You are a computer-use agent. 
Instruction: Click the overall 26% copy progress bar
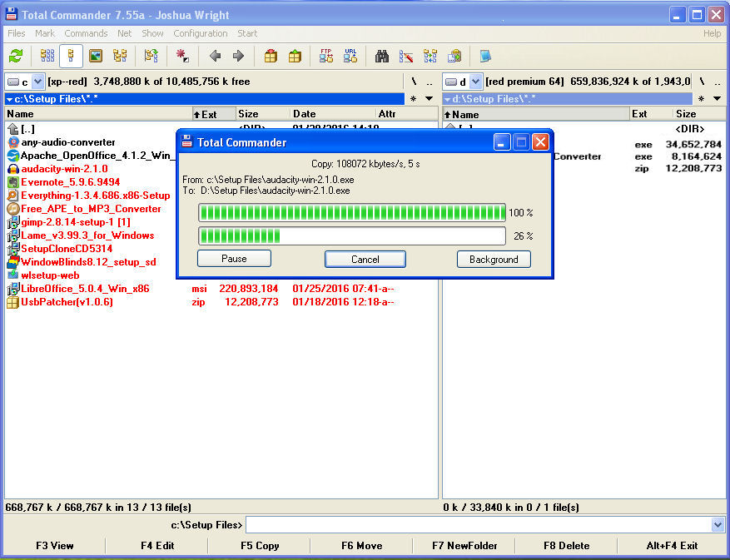[351, 236]
